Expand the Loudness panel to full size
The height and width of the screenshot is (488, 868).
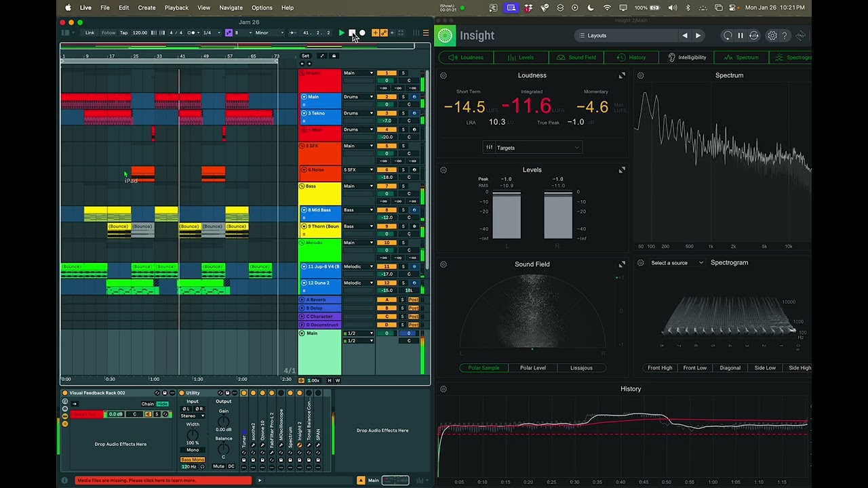point(622,75)
